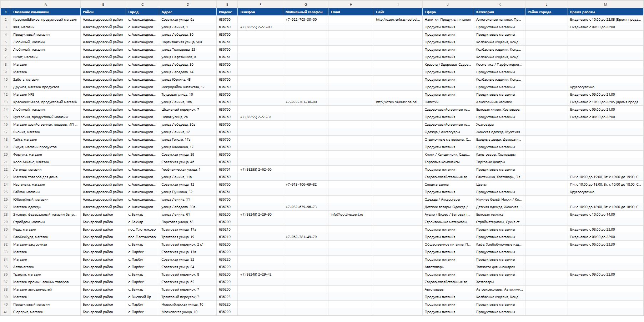
Task: Select the cell "Стройдом, магазин"
Action: tap(46, 222)
